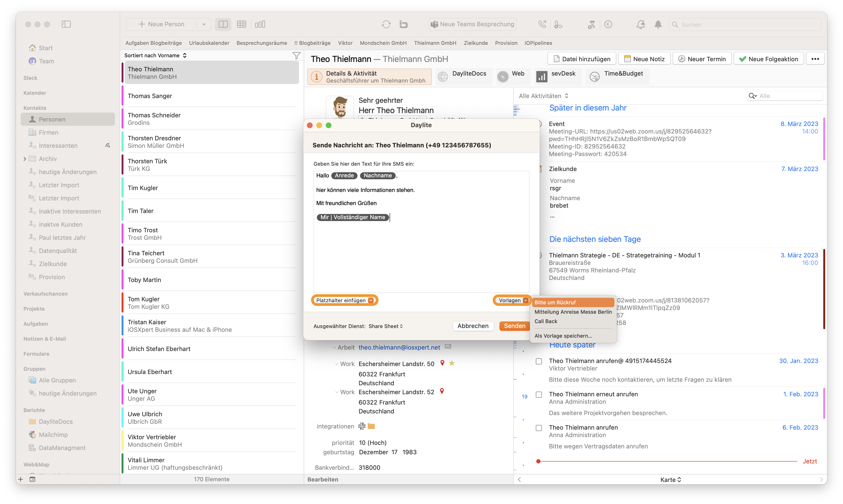Open Firmen in sidebar
The width and height of the screenshot is (843, 504).
49,133
